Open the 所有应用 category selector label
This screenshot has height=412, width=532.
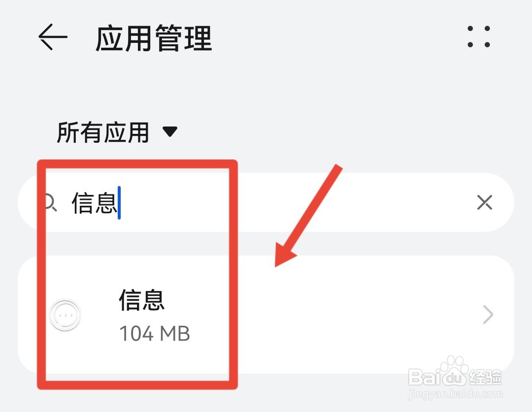coord(103,132)
